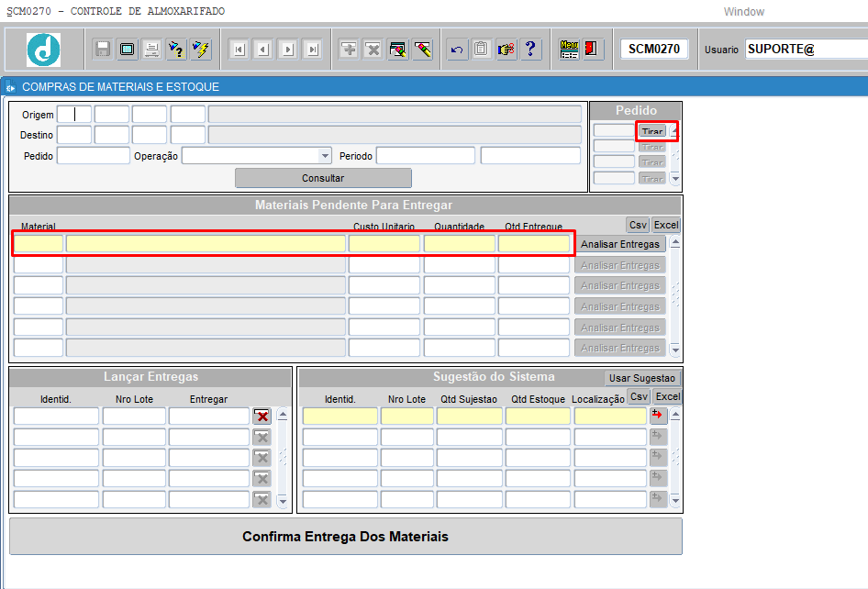Viewport: 868px width, 589px height.
Task: Click red X delete icon in Lançar Entregas
Action: tap(262, 417)
